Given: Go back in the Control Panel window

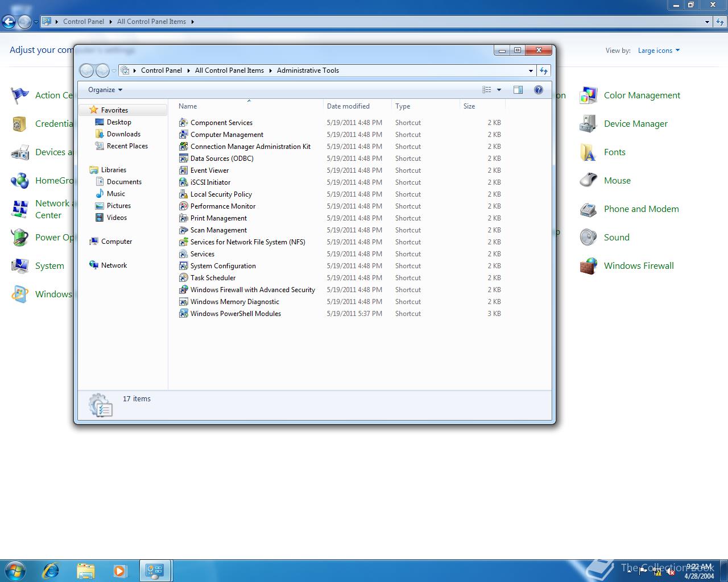Looking at the screenshot, I should pyautogui.click(x=9, y=22).
